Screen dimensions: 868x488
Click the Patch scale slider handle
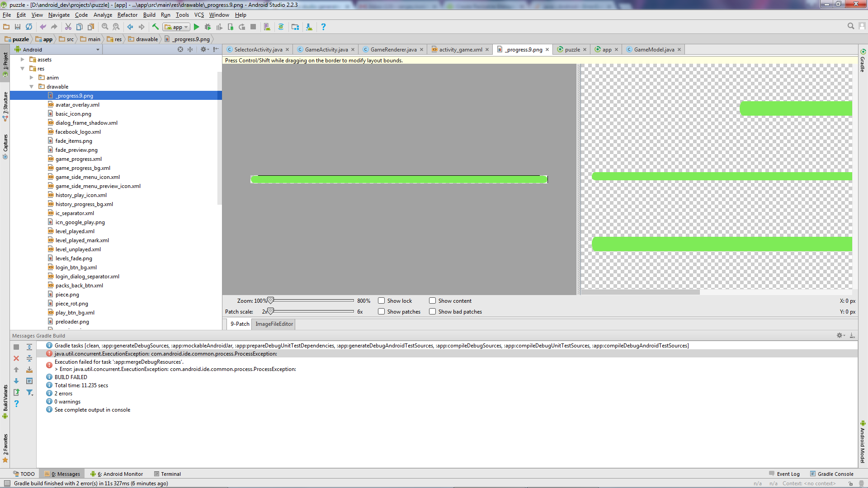point(270,311)
